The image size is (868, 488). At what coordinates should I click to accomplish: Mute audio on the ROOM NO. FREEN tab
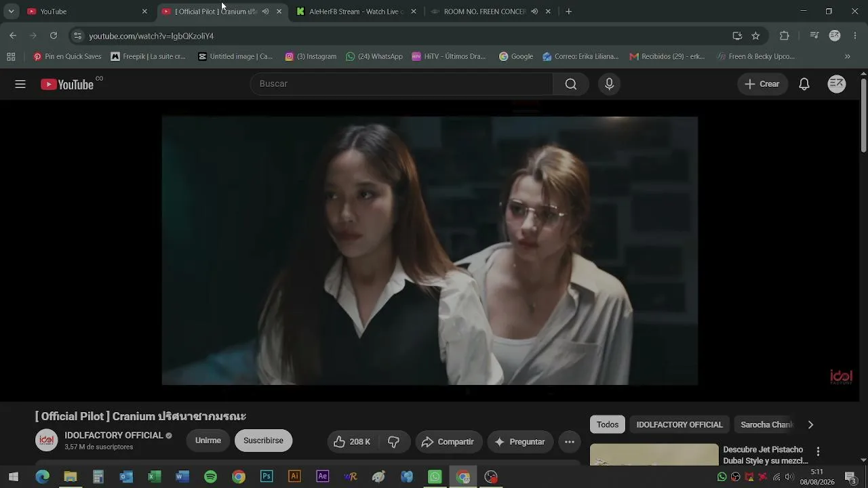click(x=534, y=12)
